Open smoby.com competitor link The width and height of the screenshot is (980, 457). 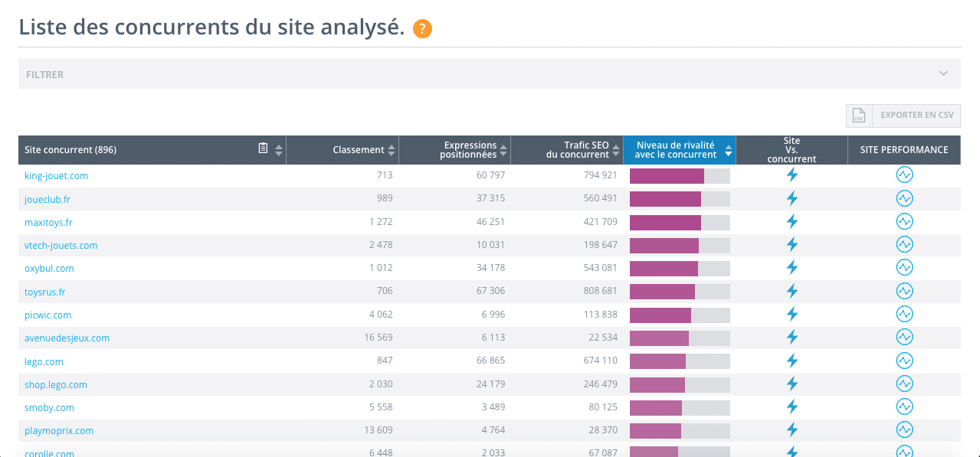click(x=49, y=407)
